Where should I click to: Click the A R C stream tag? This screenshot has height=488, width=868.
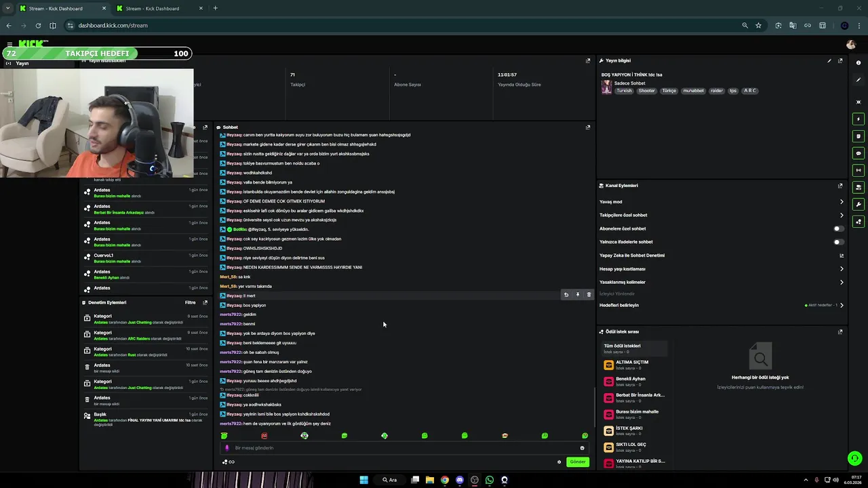coord(749,91)
